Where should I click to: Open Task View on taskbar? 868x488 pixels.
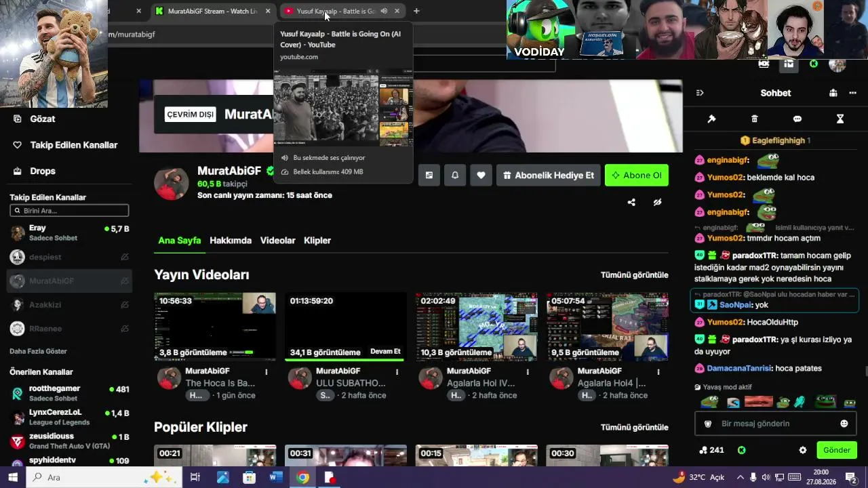pos(195,477)
